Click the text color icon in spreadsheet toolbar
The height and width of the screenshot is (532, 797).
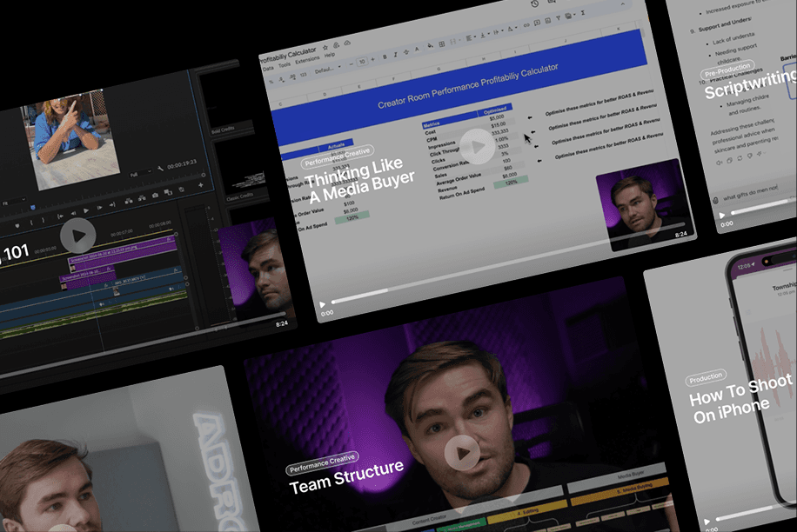click(417, 49)
